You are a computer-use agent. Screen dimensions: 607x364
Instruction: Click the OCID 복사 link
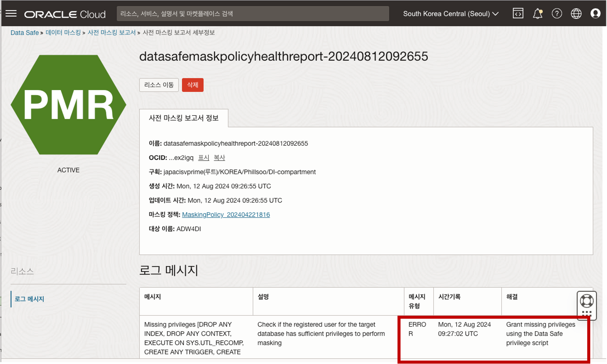pyautogui.click(x=219, y=158)
